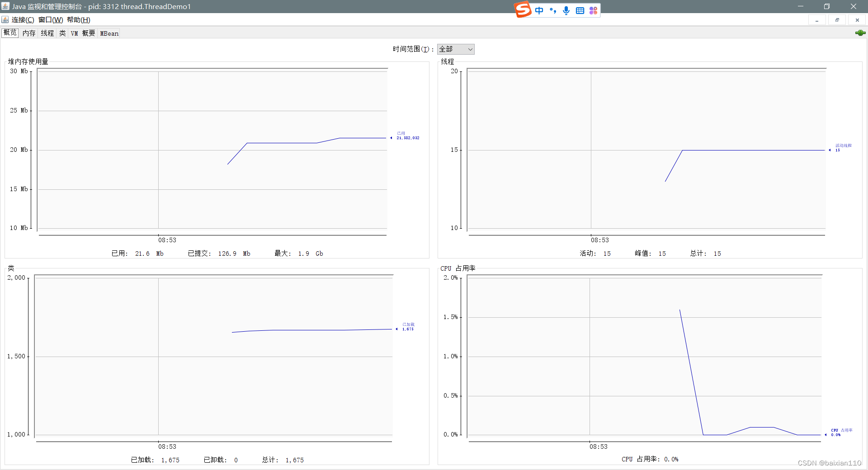Restore the inner JConsole frame

(x=837, y=20)
